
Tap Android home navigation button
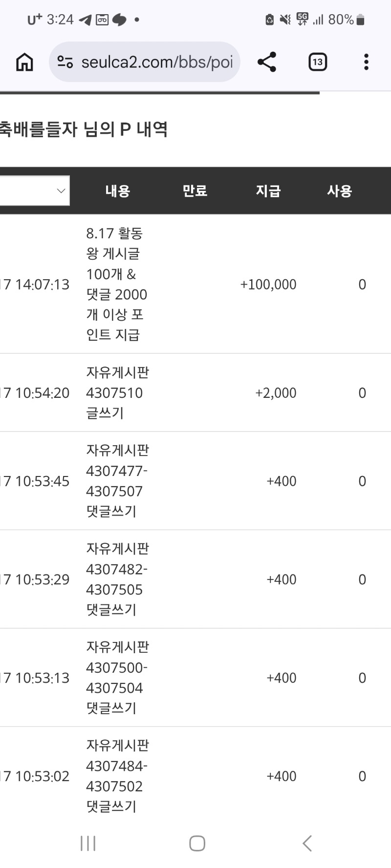pyautogui.click(x=197, y=843)
